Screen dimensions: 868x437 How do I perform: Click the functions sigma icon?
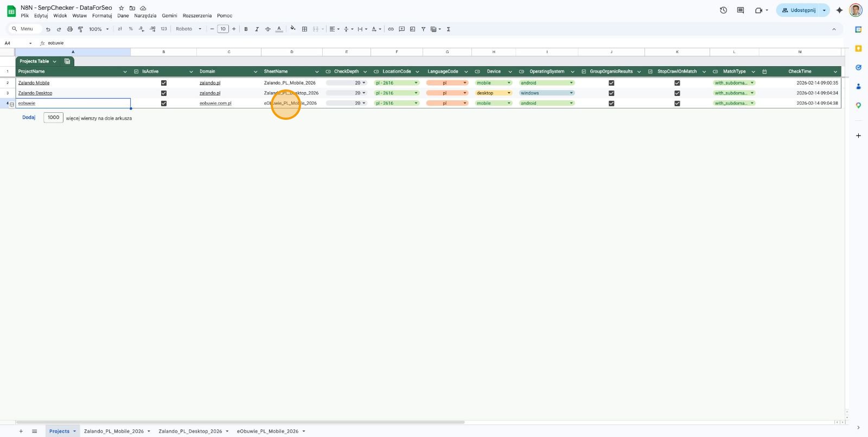449,29
